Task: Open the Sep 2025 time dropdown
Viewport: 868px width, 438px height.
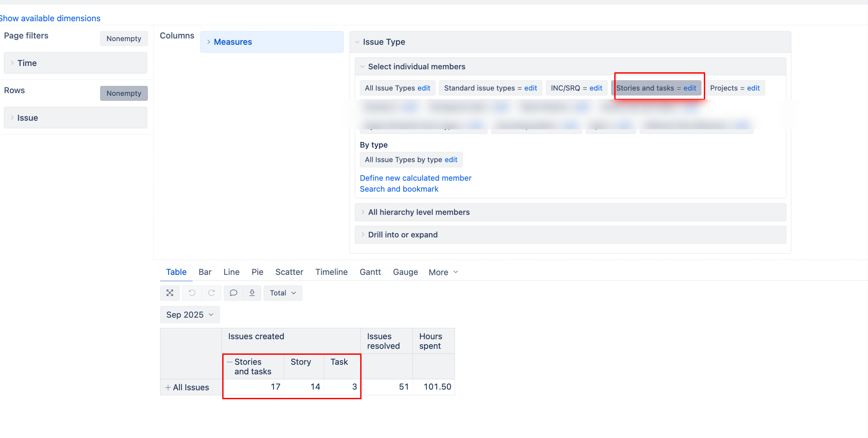Action: click(190, 315)
